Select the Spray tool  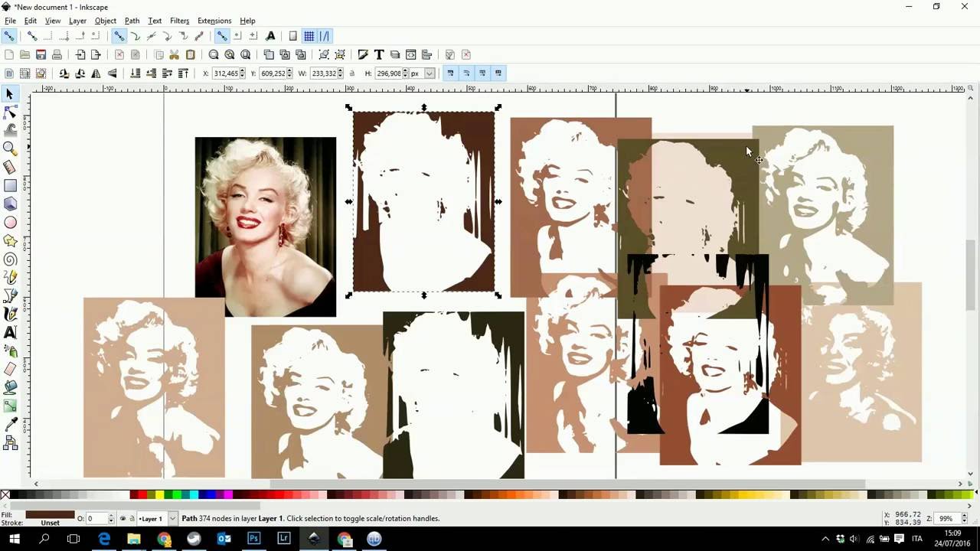(x=10, y=350)
